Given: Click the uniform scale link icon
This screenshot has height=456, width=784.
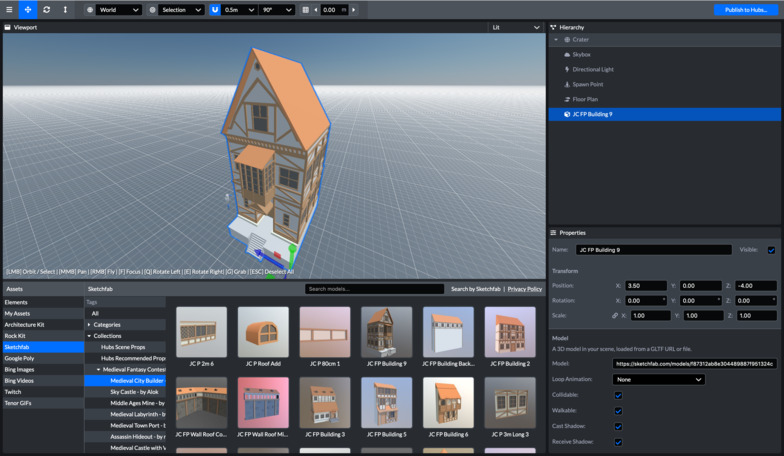Looking at the screenshot, I should pyautogui.click(x=615, y=316).
